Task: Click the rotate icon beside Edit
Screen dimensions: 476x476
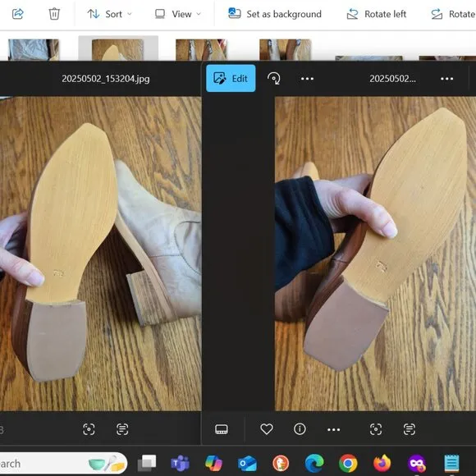Action: click(x=274, y=79)
